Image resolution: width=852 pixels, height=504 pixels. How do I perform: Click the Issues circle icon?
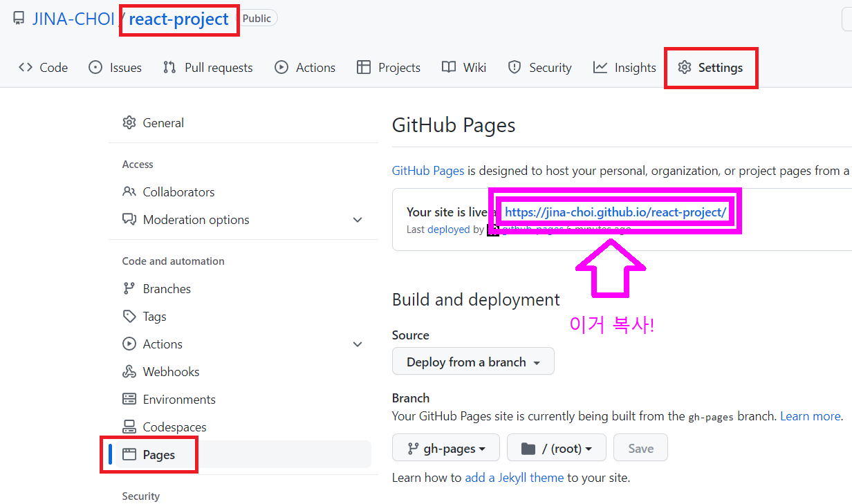pyautogui.click(x=95, y=67)
